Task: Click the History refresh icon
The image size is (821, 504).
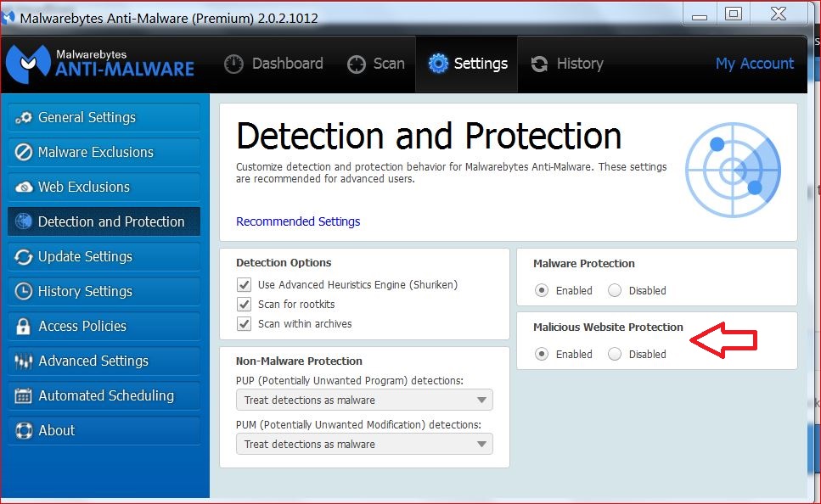Action: tap(539, 64)
